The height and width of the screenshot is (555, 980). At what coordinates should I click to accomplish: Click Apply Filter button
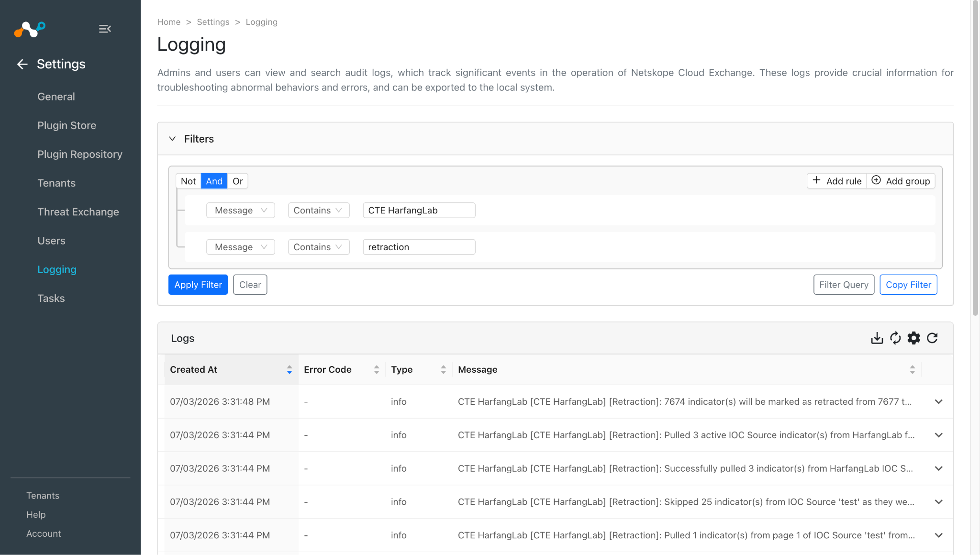tap(198, 285)
